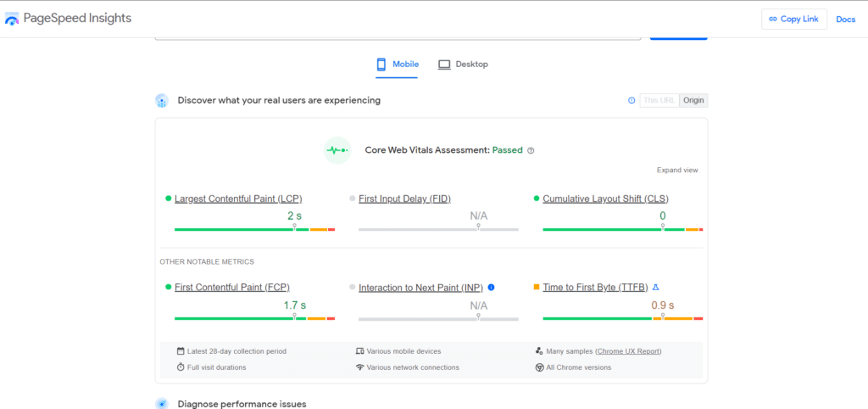
Task: Select the This URL toggle option
Action: tap(659, 100)
